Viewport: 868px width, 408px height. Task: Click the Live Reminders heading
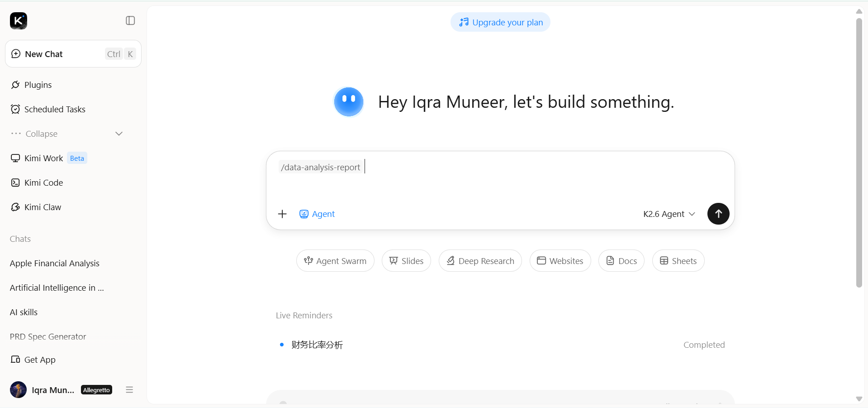(x=304, y=316)
